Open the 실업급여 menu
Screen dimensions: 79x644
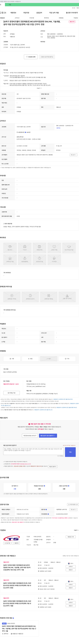point(39,13)
